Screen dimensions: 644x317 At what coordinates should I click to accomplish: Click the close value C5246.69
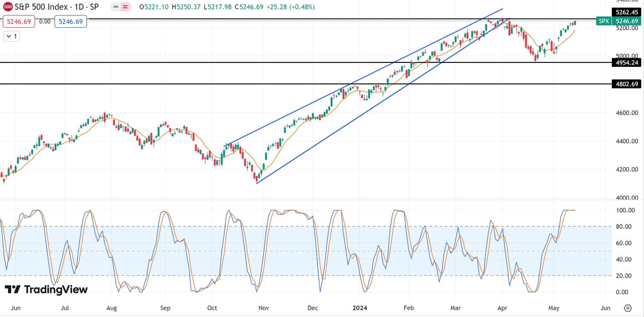[x=250, y=7]
